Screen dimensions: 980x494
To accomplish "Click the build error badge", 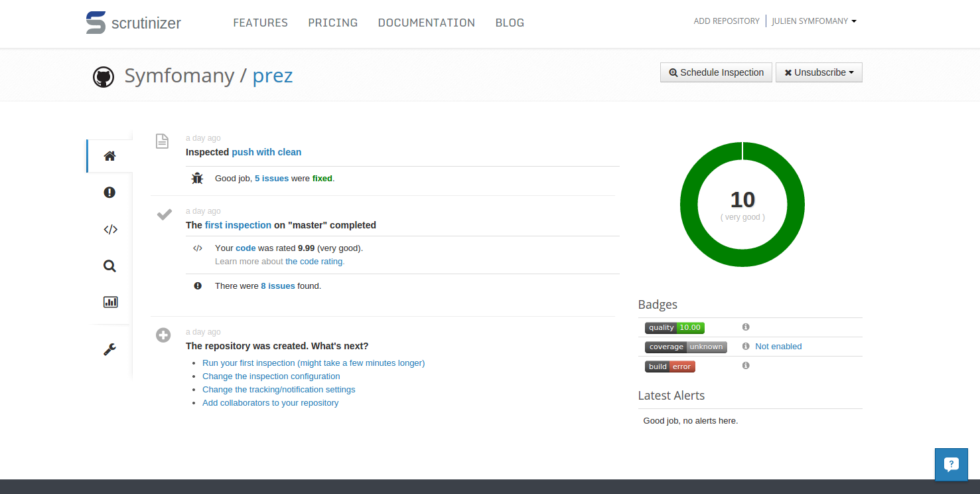I will (x=669, y=367).
